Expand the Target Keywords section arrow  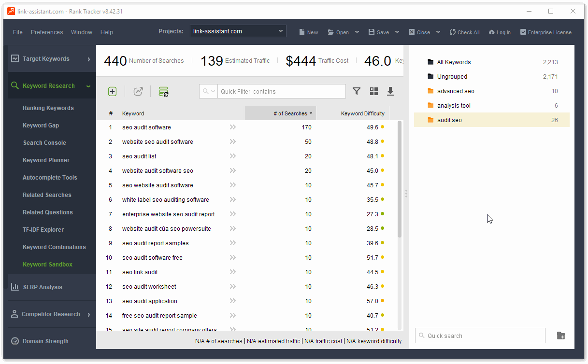[89, 59]
